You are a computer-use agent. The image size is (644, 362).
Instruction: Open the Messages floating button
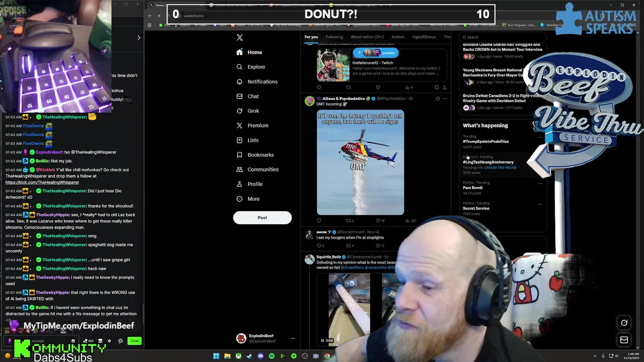coord(624,340)
